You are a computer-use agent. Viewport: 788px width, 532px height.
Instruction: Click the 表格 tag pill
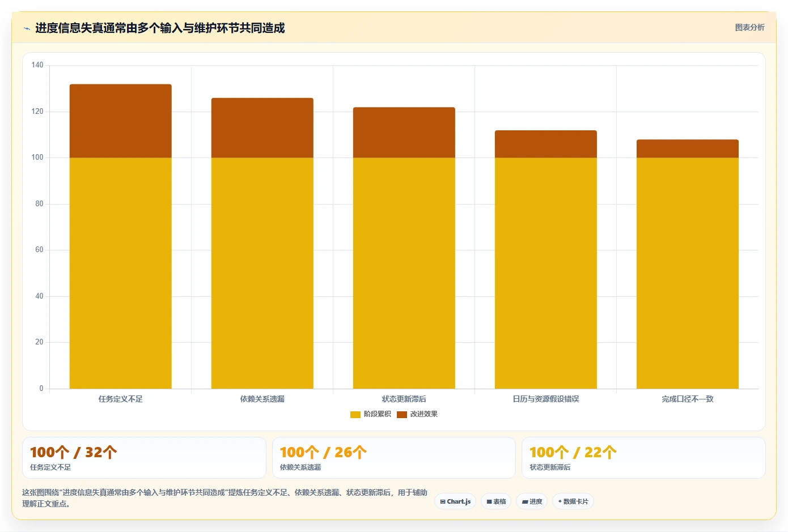tap(496, 501)
